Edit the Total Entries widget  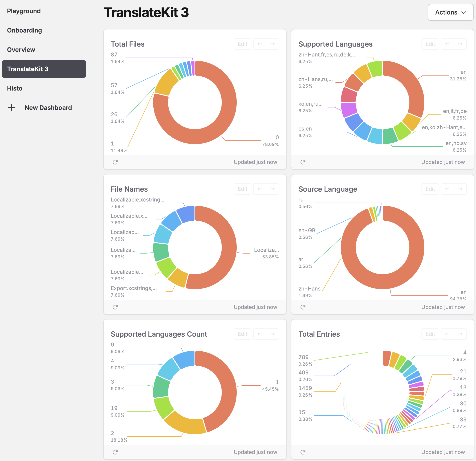[430, 334]
